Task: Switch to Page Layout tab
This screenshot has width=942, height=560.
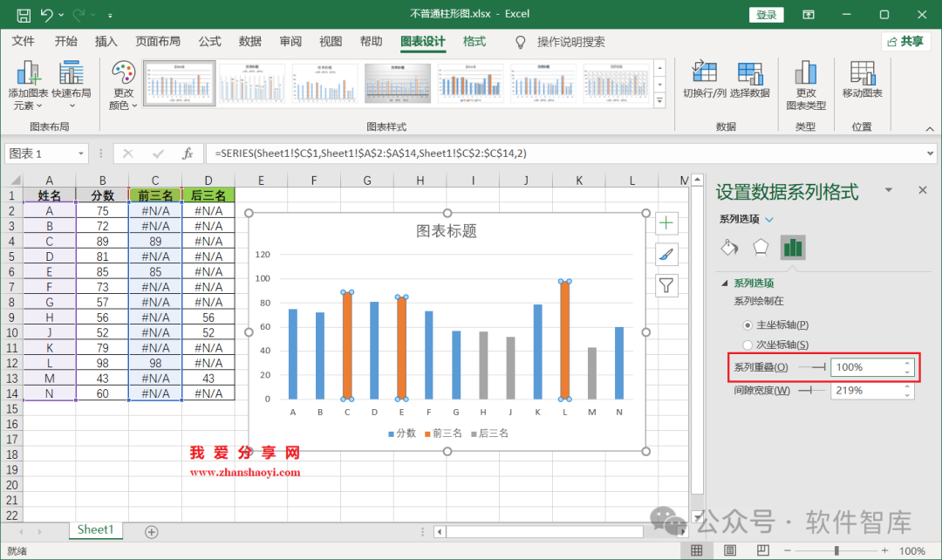Action: [x=158, y=42]
